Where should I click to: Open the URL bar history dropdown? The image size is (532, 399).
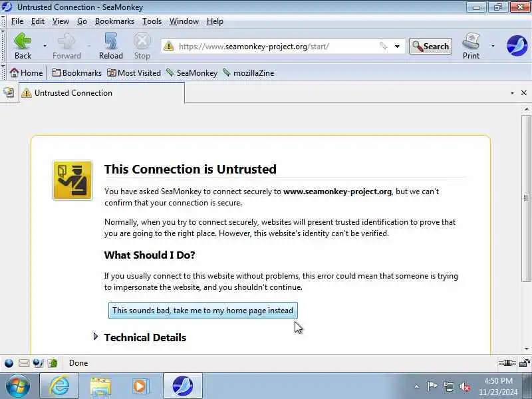click(x=397, y=46)
